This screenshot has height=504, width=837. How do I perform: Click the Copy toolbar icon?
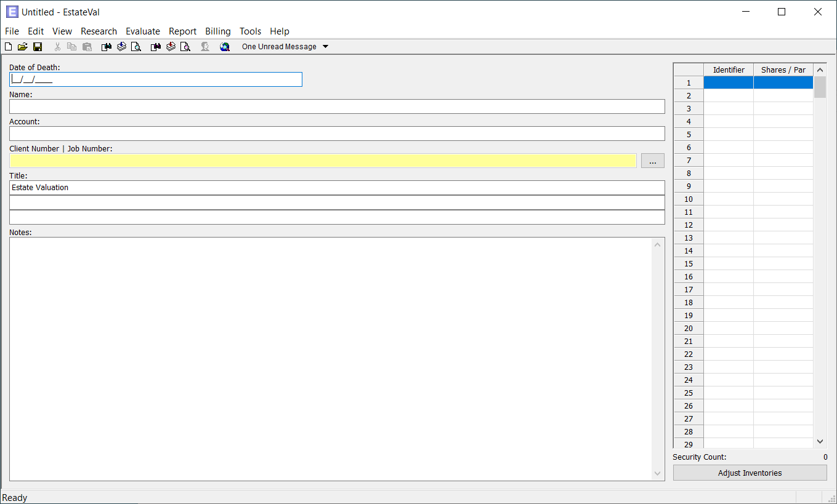(72, 47)
